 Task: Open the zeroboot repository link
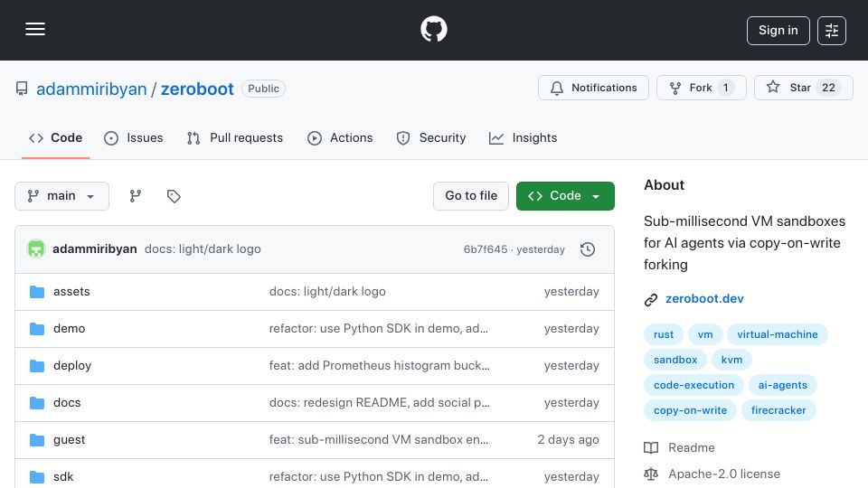pyautogui.click(x=197, y=89)
